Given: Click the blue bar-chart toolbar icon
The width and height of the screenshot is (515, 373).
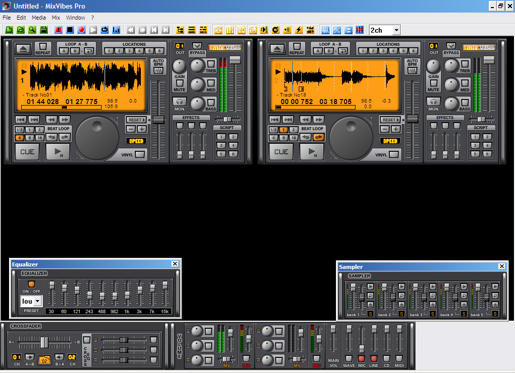Looking at the screenshot, I should coord(116,30).
